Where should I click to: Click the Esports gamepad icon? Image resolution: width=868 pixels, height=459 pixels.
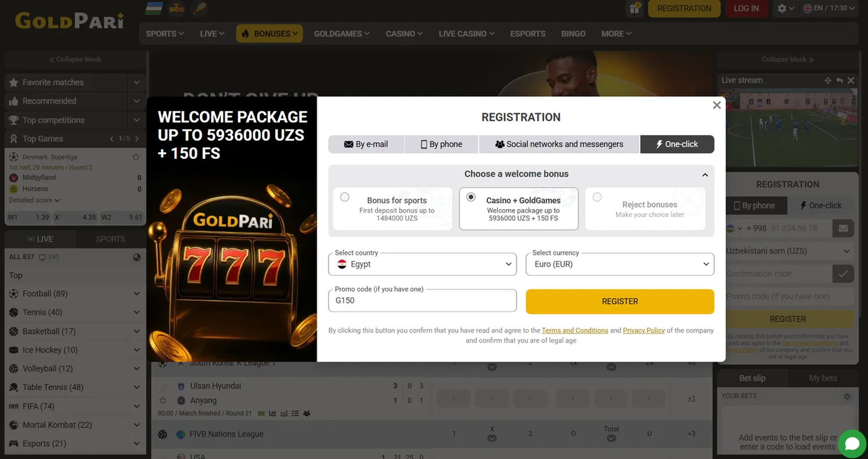click(14, 444)
